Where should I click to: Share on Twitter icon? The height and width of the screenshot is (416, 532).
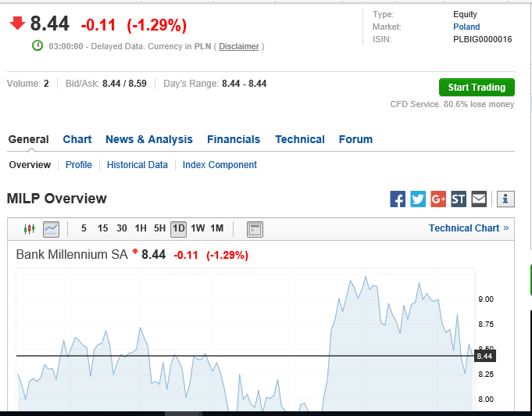tap(418, 199)
